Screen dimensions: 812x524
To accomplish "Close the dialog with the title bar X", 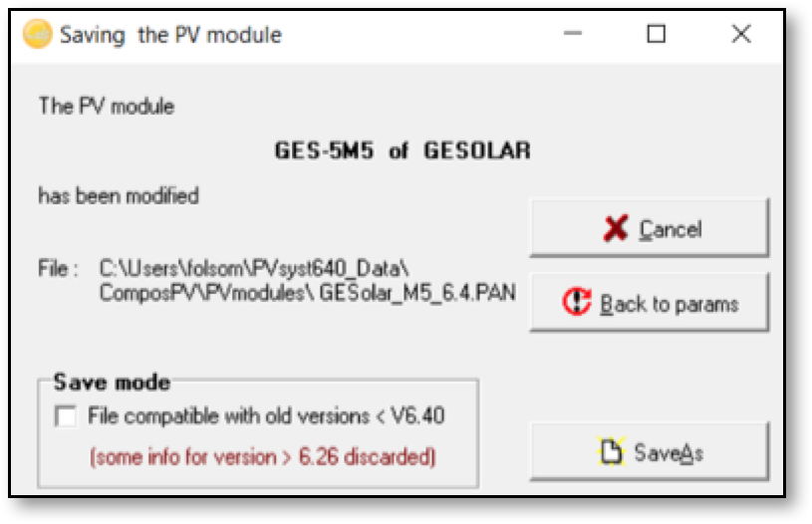I will click(741, 34).
